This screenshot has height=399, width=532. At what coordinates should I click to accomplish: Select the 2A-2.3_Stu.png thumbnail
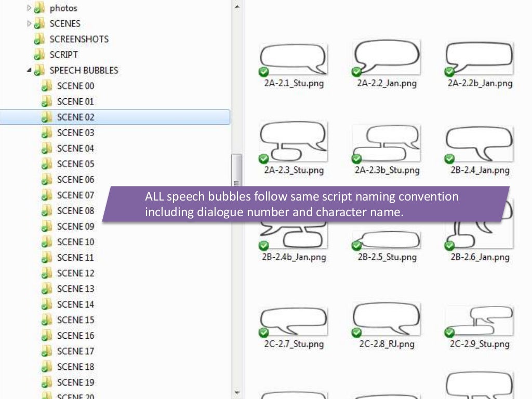[x=294, y=142]
